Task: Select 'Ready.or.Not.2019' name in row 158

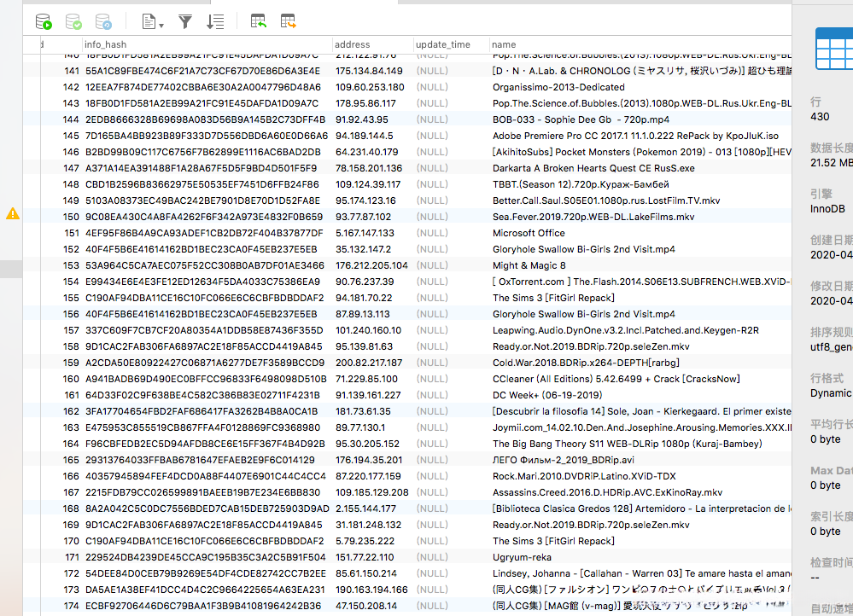Action: click(591, 346)
